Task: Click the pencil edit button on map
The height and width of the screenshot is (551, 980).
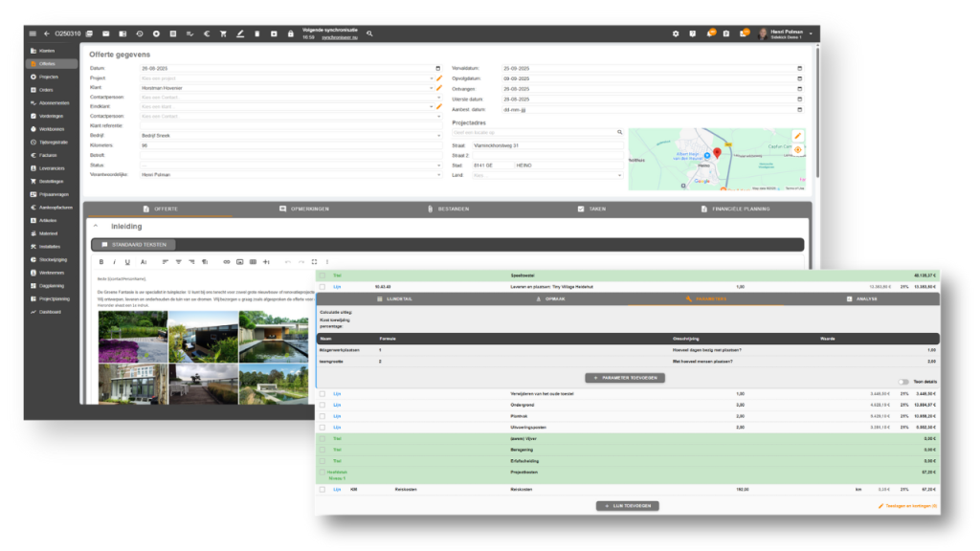Action: (798, 136)
